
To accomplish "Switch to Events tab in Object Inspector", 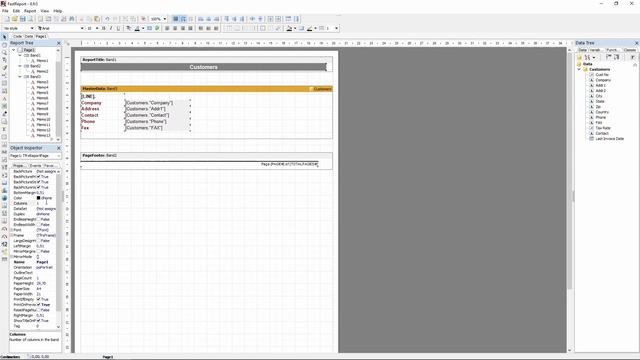I will click(x=36, y=166).
